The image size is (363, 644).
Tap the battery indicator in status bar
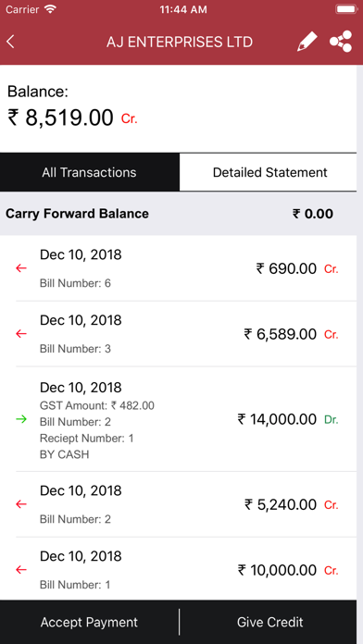coord(346,9)
